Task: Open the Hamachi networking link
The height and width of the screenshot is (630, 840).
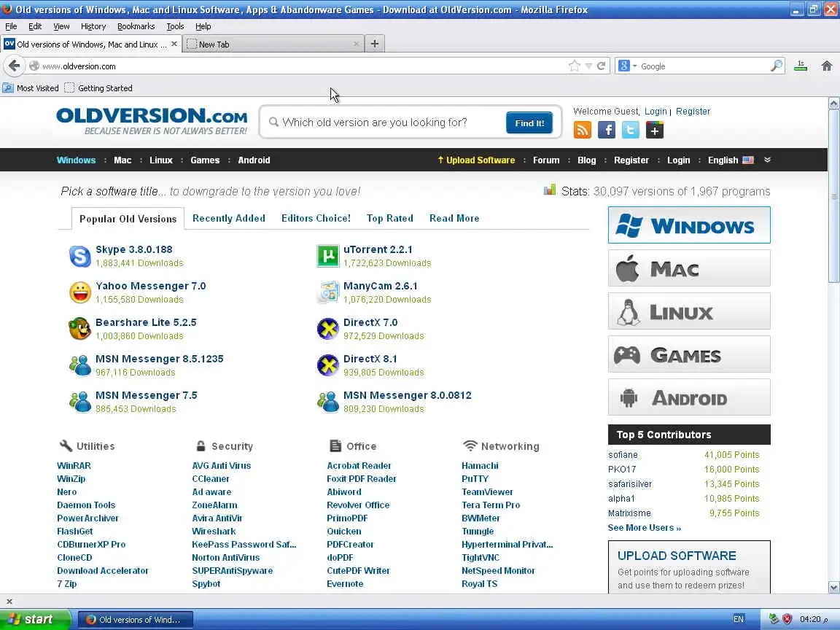Action: click(480, 465)
